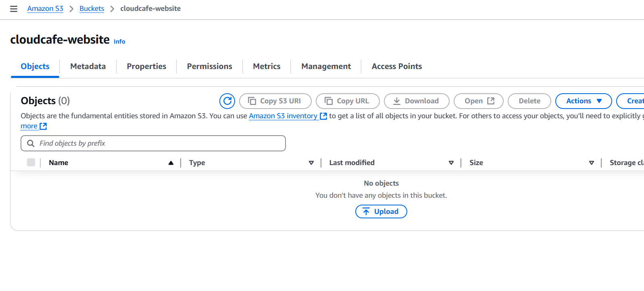Image resolution: width=644 pixels, height=291 pixels.
Task: Click the search magnifier icon
Action: click(31, 143)
